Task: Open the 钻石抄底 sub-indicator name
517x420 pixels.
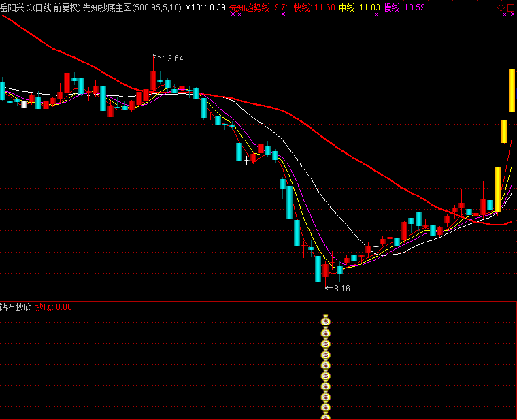Action: coord(16,307)
